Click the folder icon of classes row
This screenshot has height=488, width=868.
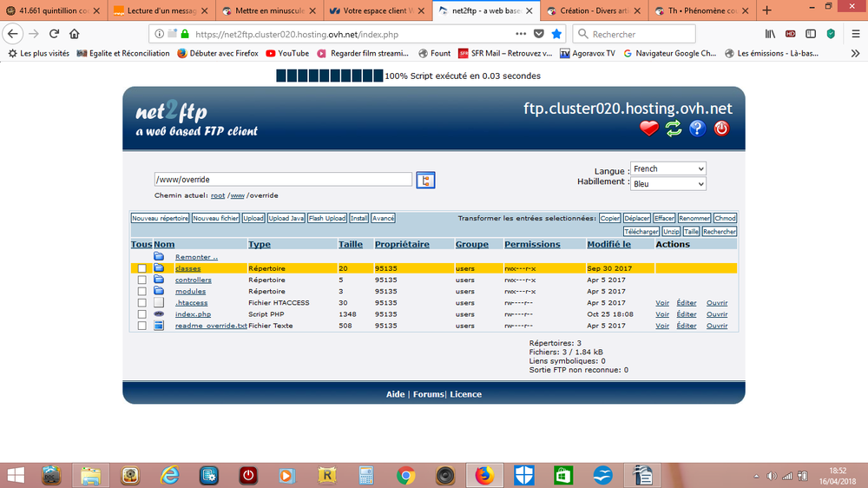click(x=159, y=268)
